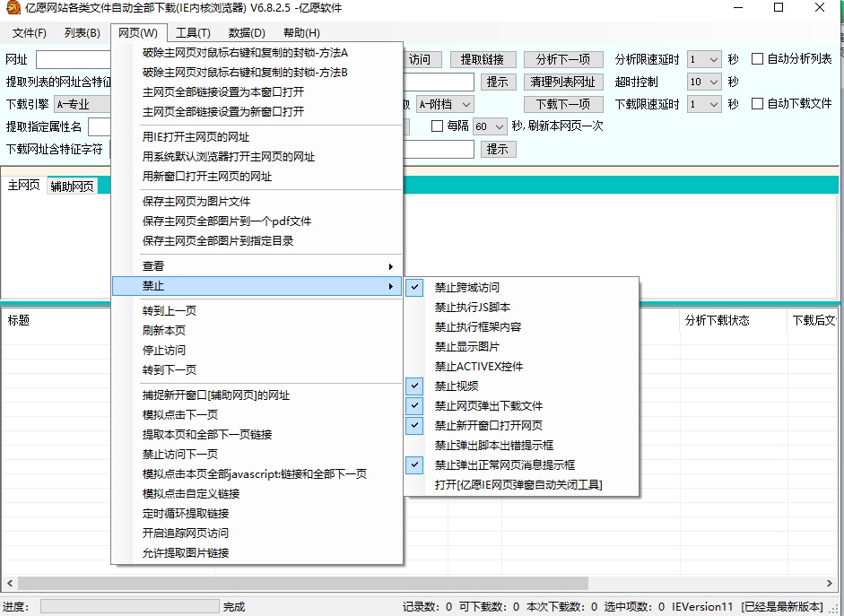Choose 主网页全部链接设置为新窗口打开
This screenshot has width=844, height=616.
pyautogui.click(x=257, y=112)
